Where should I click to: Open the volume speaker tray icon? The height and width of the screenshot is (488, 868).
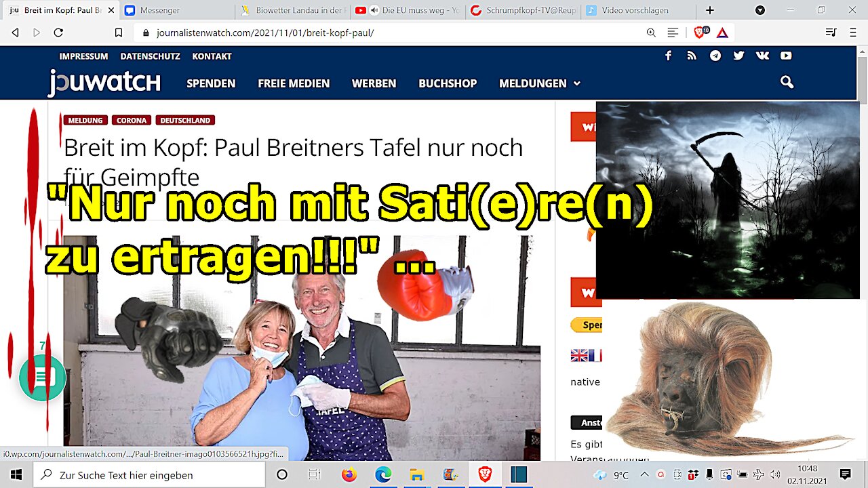coord(775,474)
